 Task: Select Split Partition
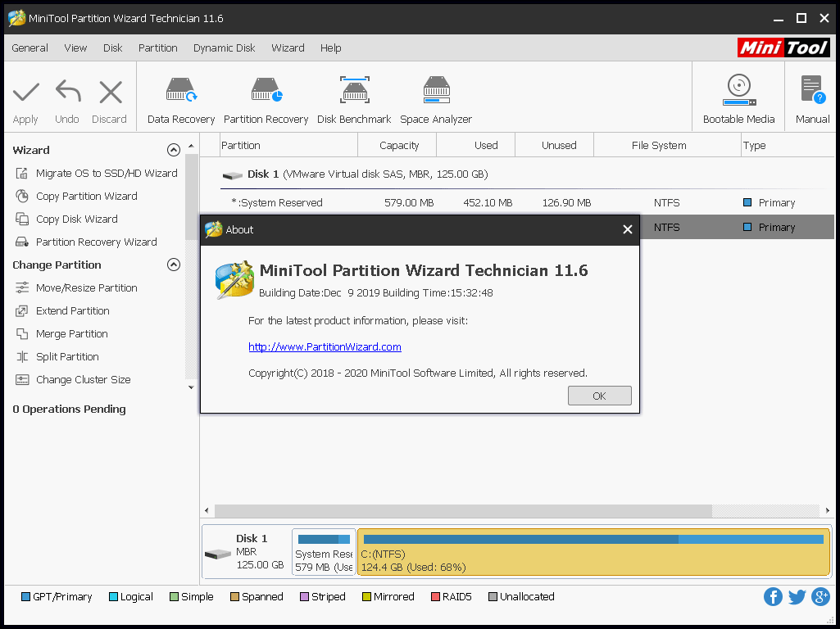[57, 357]
